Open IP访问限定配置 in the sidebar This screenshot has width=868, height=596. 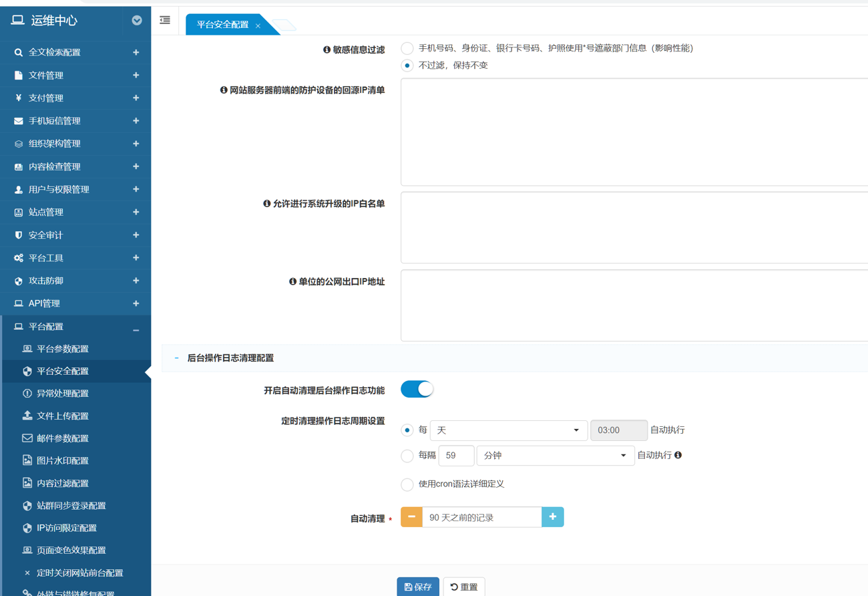click(x=67, y=528)
